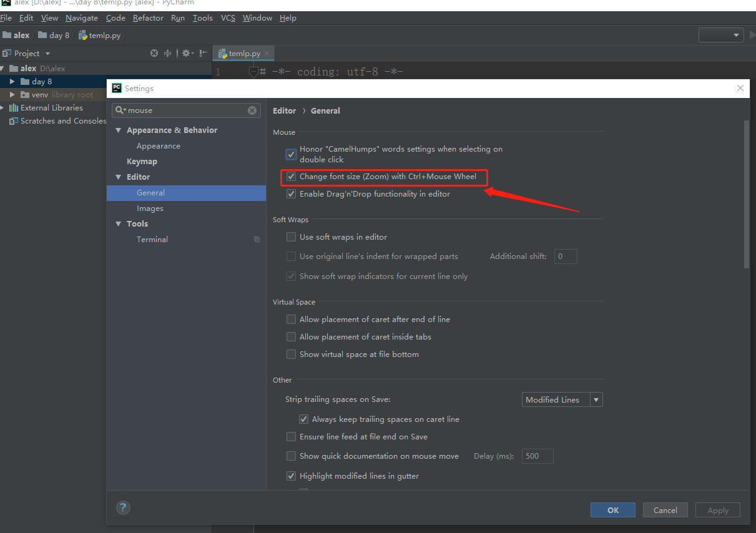This screenshot has width=756, height=533.
Task: Open the Help menu
Action: [x=288, y=18]
